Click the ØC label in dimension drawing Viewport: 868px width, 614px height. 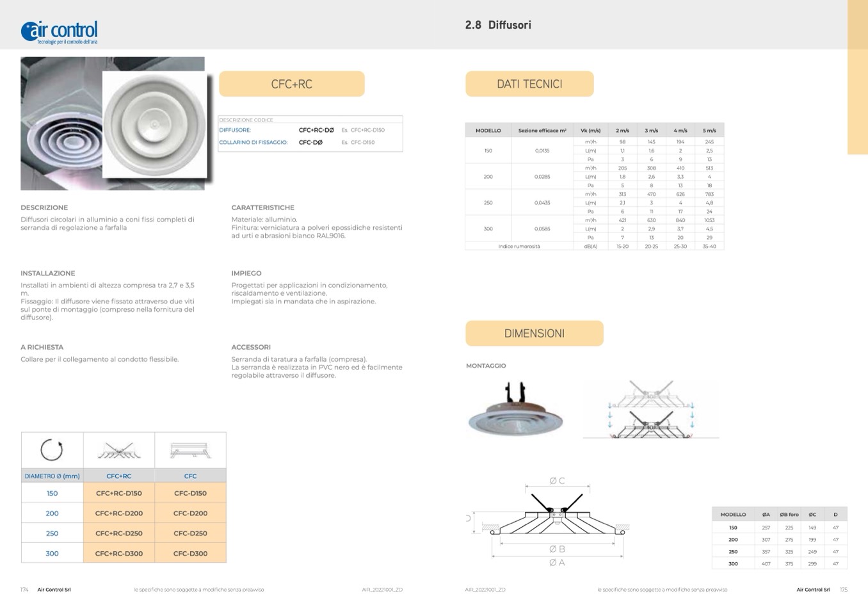[557, 481]
